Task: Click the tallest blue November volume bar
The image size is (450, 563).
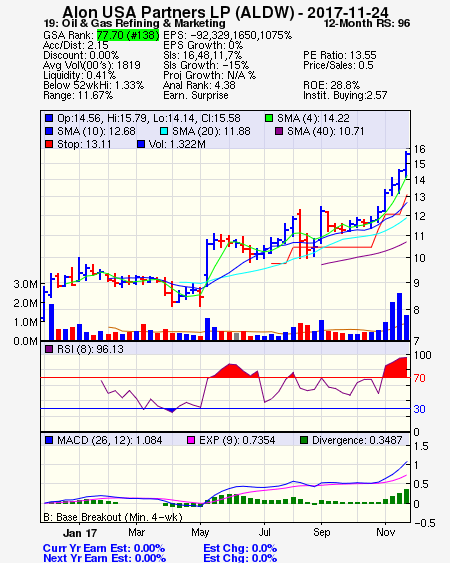Action: [399, 317]
